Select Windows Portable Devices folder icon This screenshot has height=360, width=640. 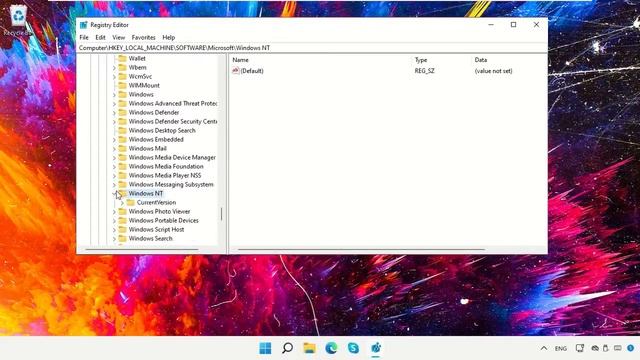click(x=122, y=220)
